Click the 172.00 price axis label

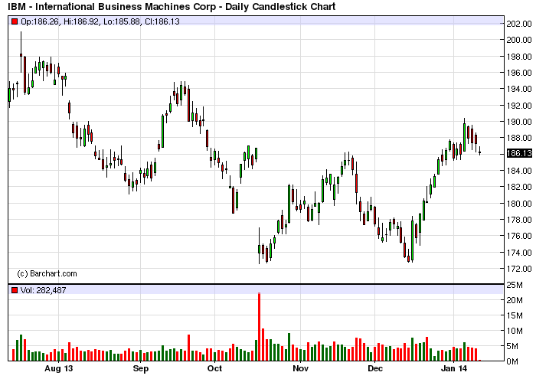pos(519,269)
